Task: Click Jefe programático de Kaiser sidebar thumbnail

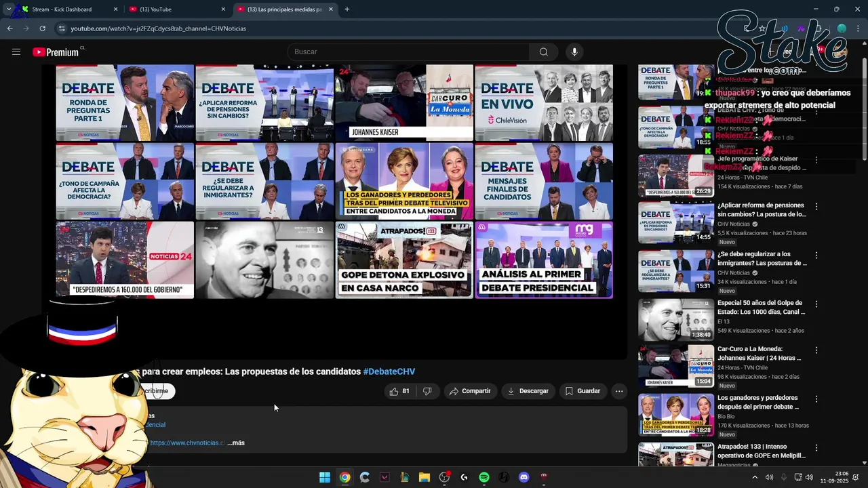Action: (x=675, y=176)
